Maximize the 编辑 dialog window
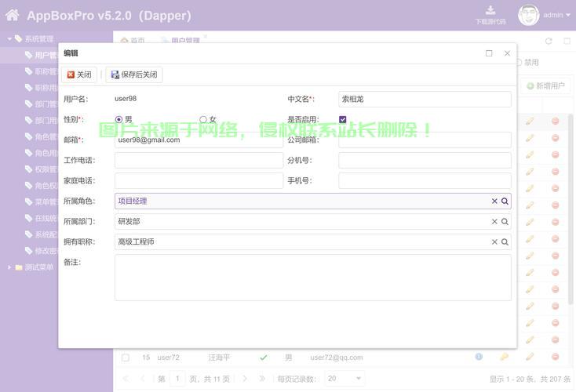 pos(489,53)
